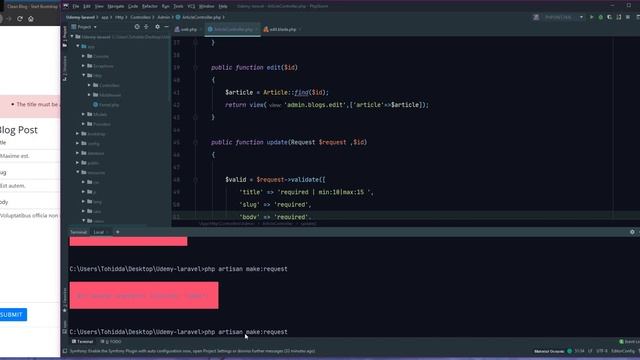Expand the Controllers folder in the tree
The width and height of the screenshot is (640, 360).
point(89,85)
